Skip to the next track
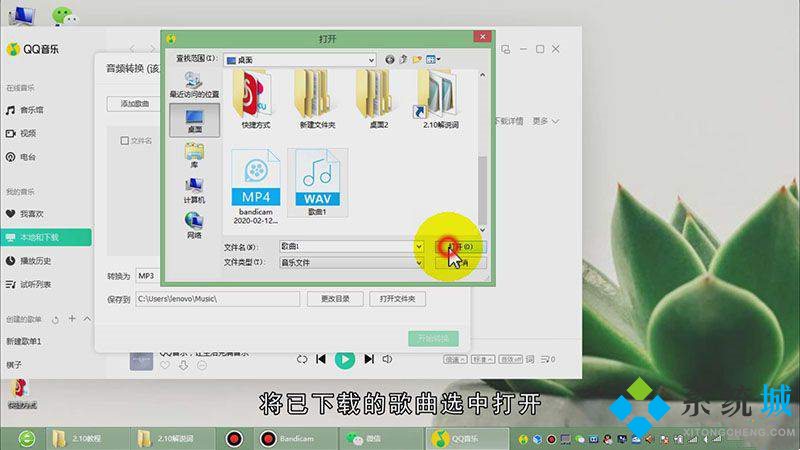Screen dimensions: 800x450 (369, 359)
